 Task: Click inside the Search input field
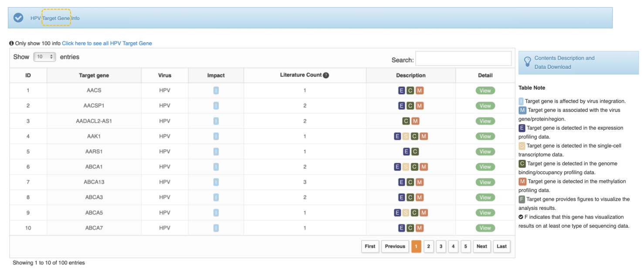coord(463,59)
